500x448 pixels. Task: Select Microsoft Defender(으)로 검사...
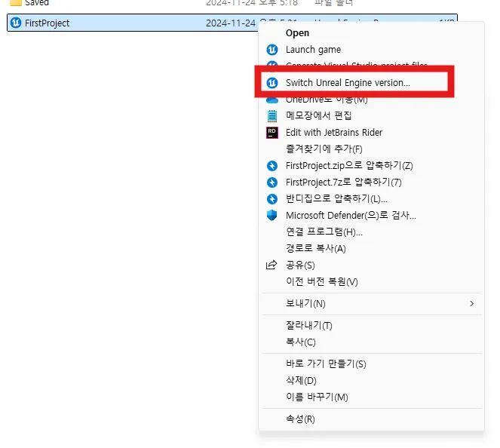pos(351,215)
